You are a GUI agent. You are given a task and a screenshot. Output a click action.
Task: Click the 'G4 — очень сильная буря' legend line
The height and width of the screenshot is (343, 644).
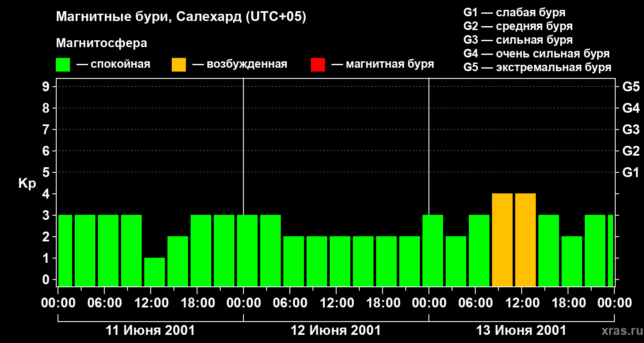537,54
